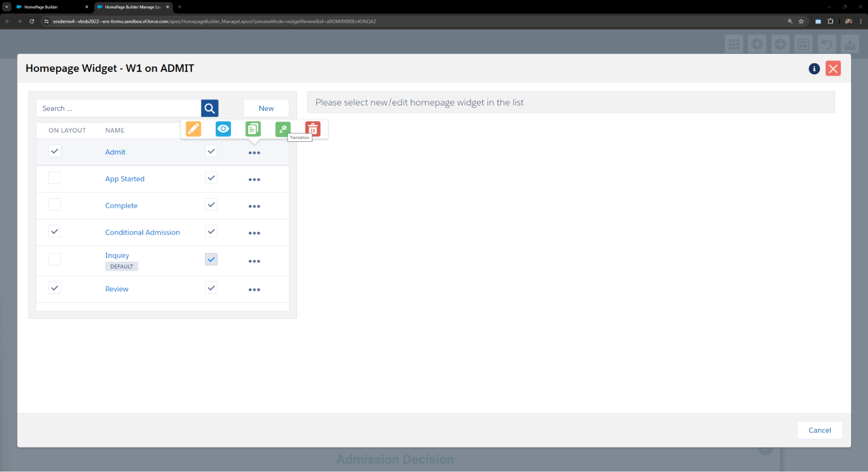The height and width of the screenshot is (472, 868).
Task: Click the orange pencil edit icon
Action: (193, 129)
